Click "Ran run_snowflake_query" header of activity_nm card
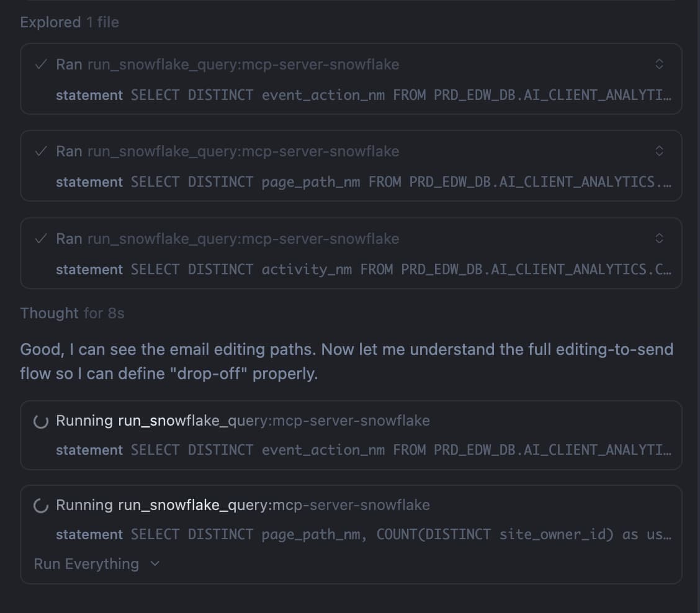Viewport: 700px width, 613px height. pos(227,239)
